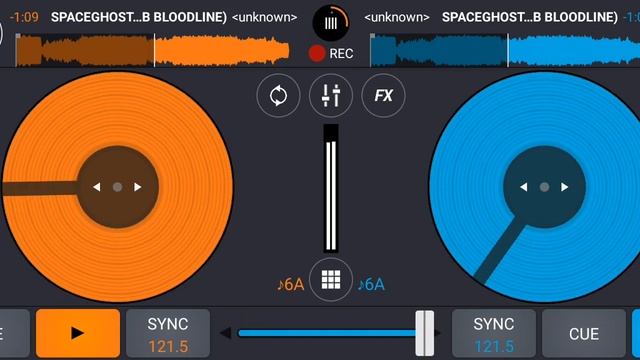Select the blue 6A key label
The image size is (640, 360).
coord(371,284)
